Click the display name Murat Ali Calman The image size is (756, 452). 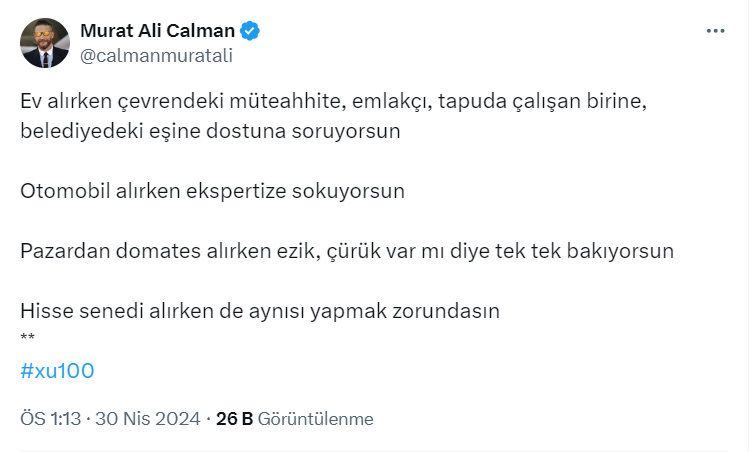(x=158, y=32)
